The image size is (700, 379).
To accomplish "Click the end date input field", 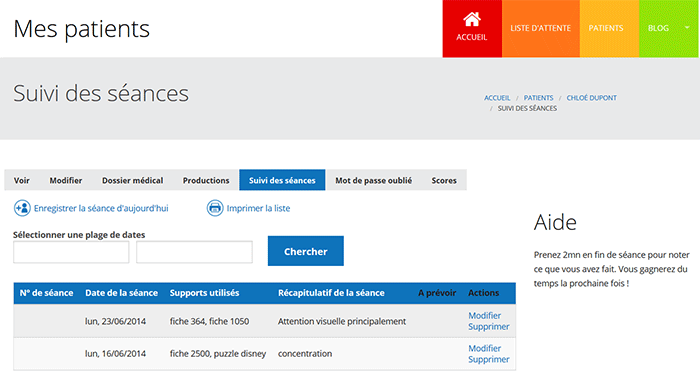I will click(x=194, y=252).
